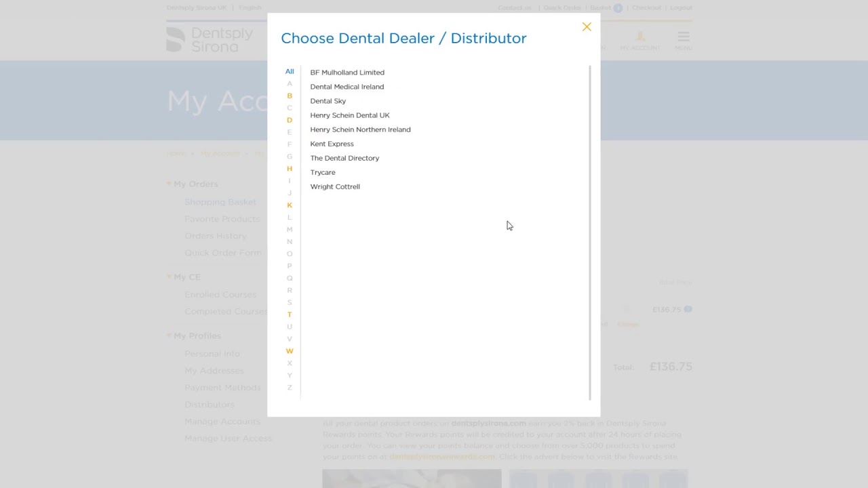868x488 pixels.
Task: Click letter M in alphabet index
Action: click(290, 229)
